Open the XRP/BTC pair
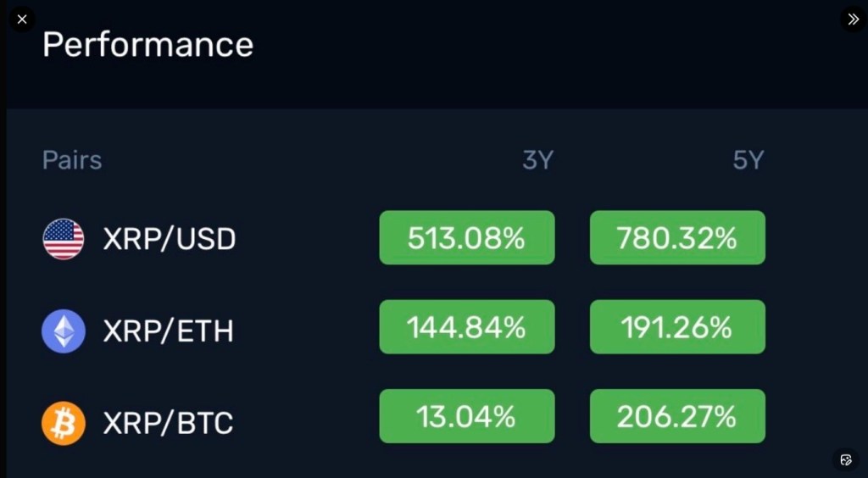 point(168,422)
